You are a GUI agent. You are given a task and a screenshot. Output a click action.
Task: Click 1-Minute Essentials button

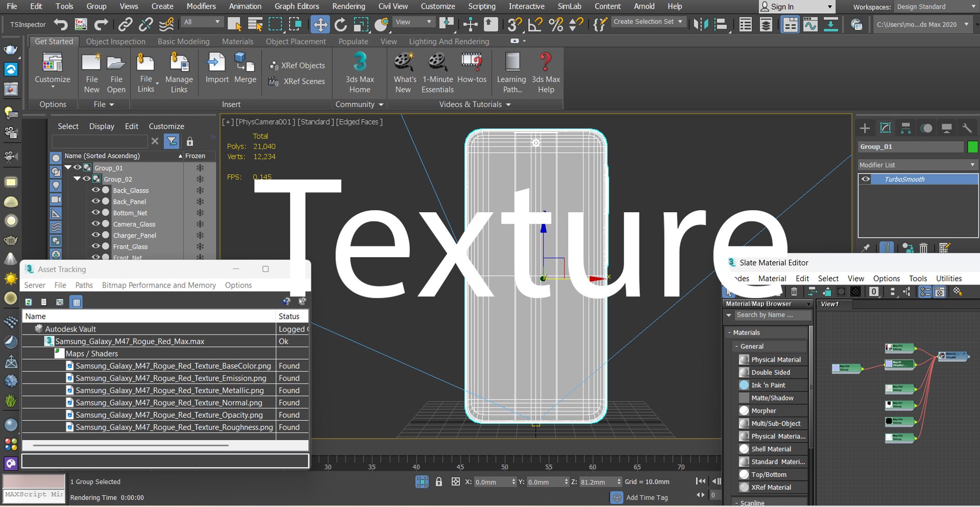tap(437, 73)
